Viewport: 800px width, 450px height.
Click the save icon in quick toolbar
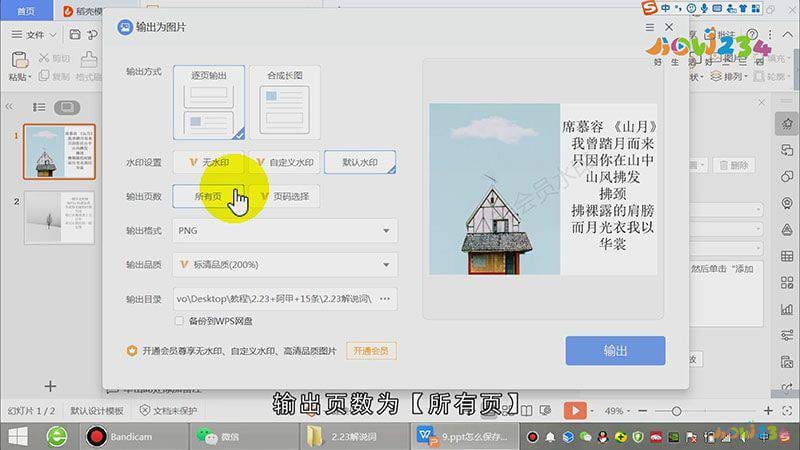click(x=75, y=34)
